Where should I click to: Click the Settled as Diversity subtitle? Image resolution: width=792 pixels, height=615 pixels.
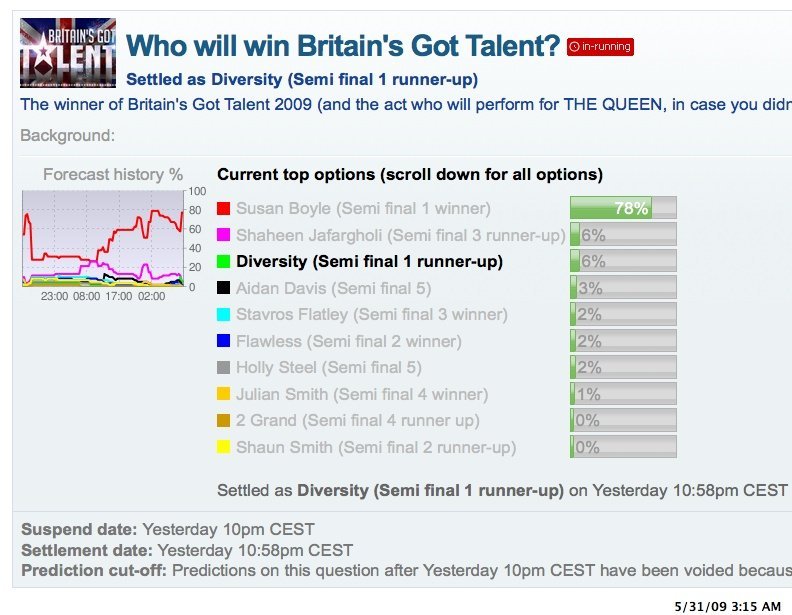pyautogui.click(x=302, y=80)
